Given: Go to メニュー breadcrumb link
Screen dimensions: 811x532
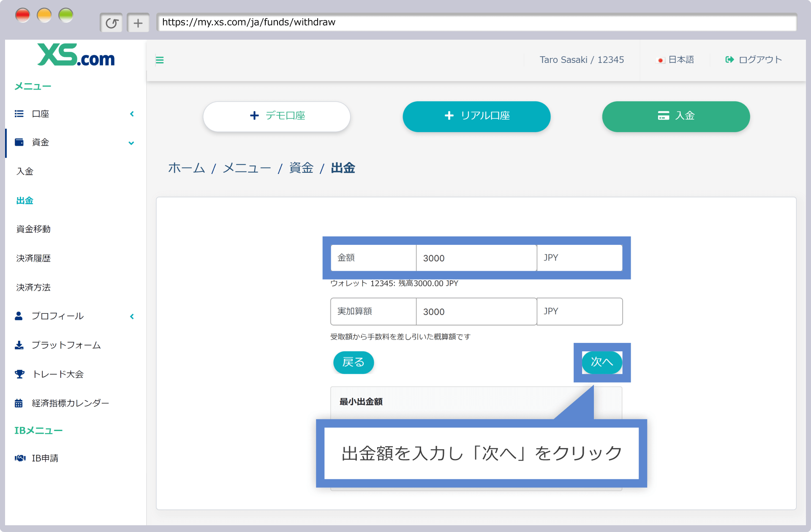Looking at the screenshot, I should point(247,168).
